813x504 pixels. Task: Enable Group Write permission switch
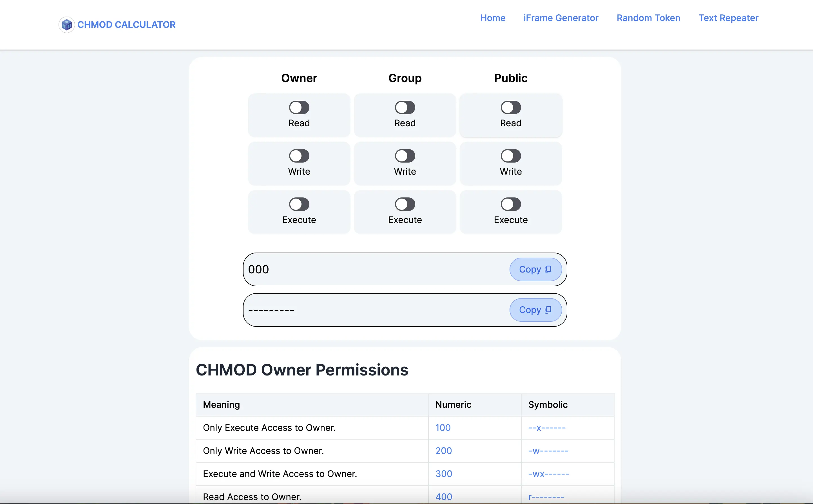(x=405, y=156)
